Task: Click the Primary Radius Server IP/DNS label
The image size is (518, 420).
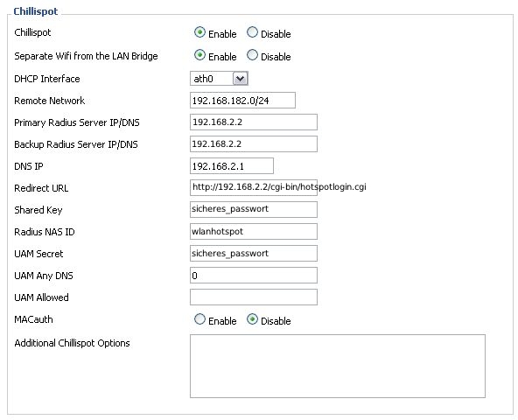Action: (x=77, y=122)
